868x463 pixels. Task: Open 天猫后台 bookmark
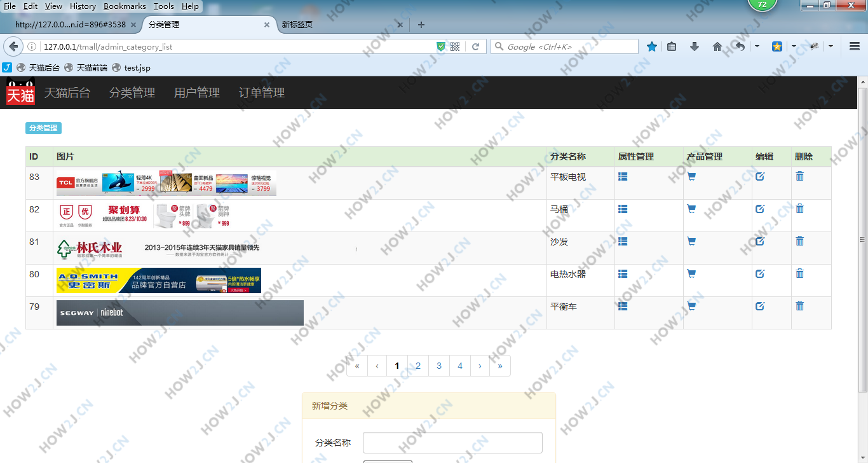click(x=38, y=67)
